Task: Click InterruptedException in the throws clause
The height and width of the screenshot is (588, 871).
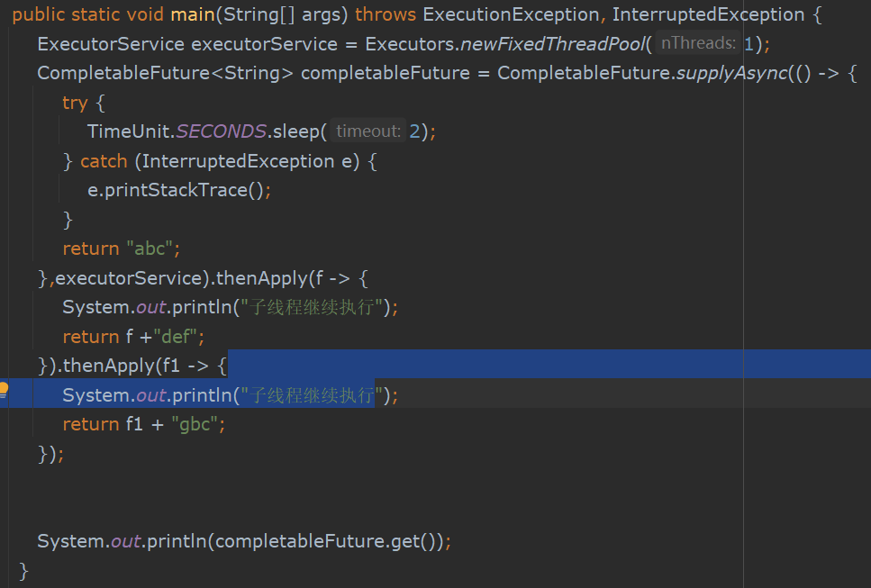Action: pos(708,14)
